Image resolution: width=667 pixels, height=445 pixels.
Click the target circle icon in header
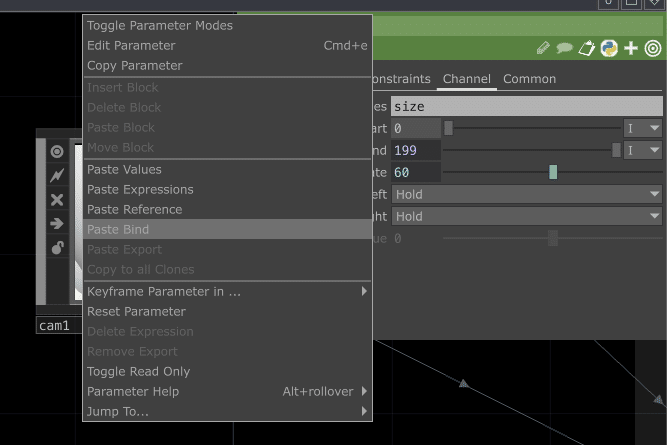tap(653, 48)
